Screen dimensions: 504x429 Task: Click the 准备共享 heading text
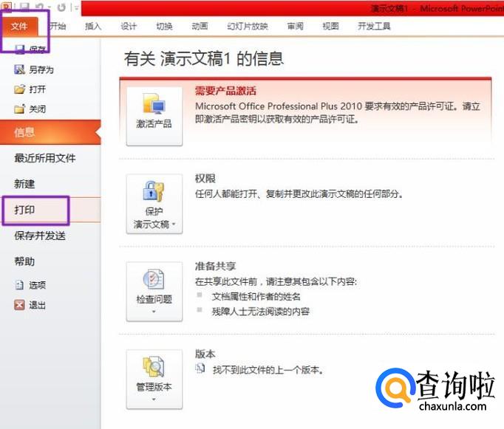click(x=215, y=267)
